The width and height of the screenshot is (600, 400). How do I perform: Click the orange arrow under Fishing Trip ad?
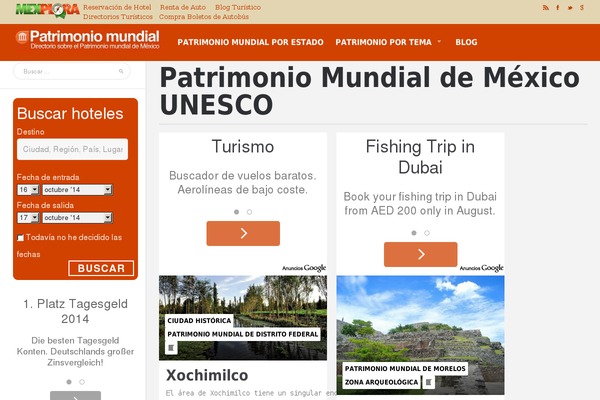421,254
